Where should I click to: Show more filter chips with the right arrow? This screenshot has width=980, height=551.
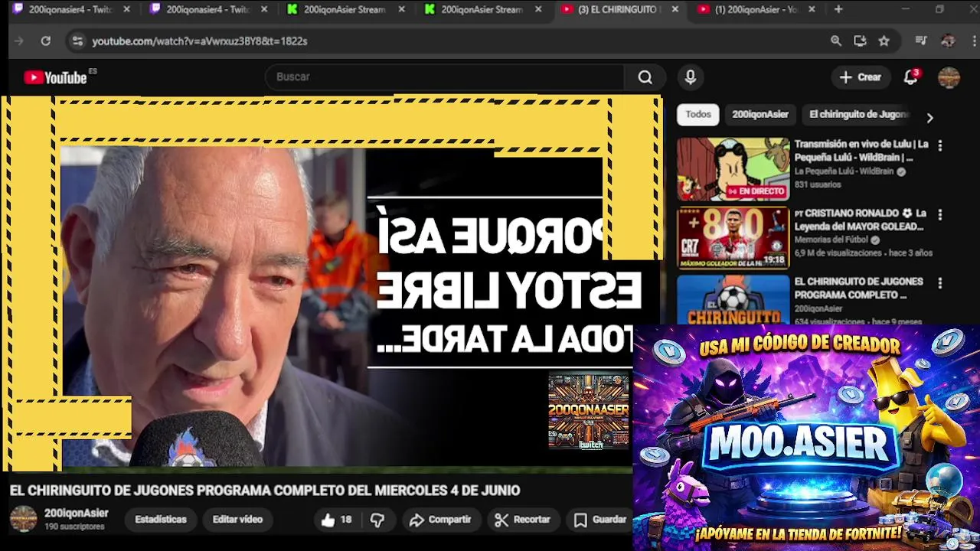[929, 118]
